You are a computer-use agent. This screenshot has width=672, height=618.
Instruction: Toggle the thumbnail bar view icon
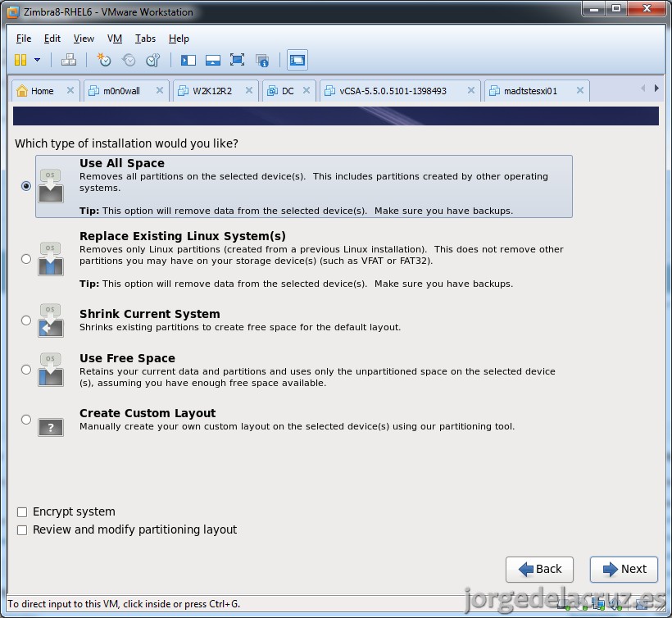click(213, 60)
